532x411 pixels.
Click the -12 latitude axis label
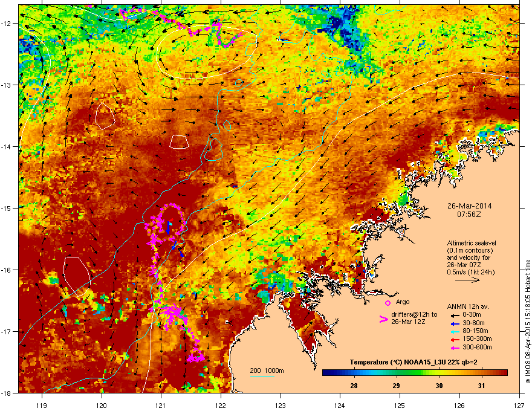click(7, 24)
